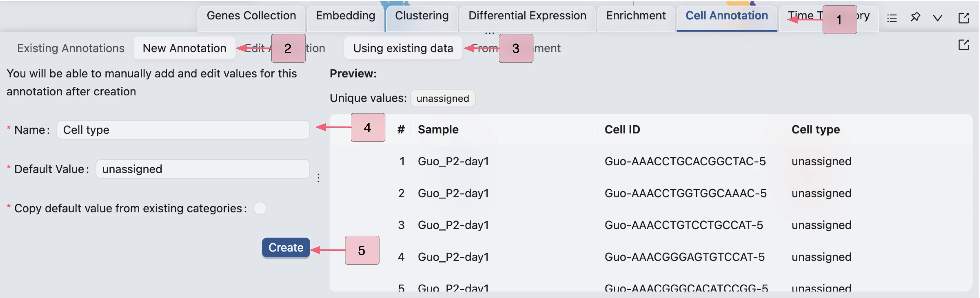The width and height of the screenshot is (980, 298).
Task: Show the Existing Annotations sub-tab
Action: coord(71,49)
